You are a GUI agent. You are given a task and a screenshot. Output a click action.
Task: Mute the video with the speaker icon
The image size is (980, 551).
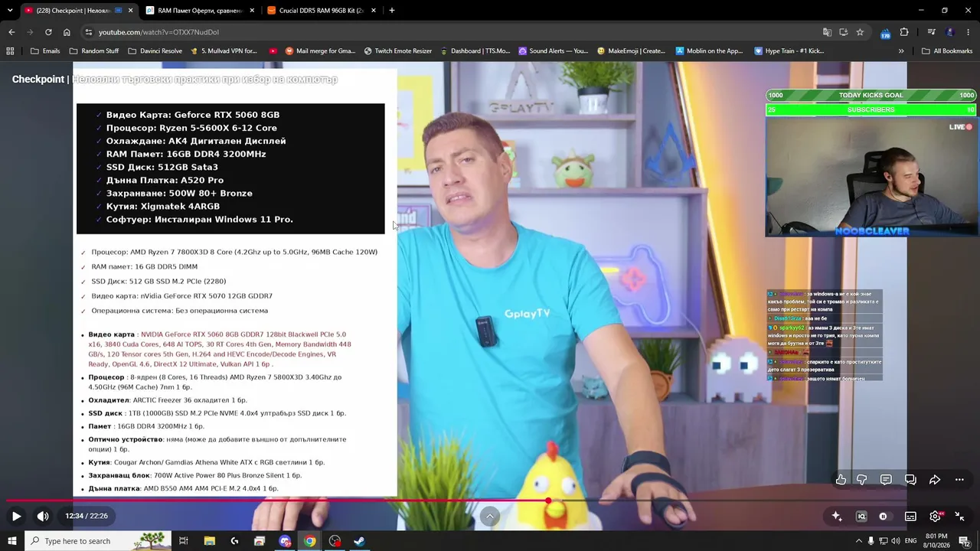pyautogui.click(x=43, y=517)
